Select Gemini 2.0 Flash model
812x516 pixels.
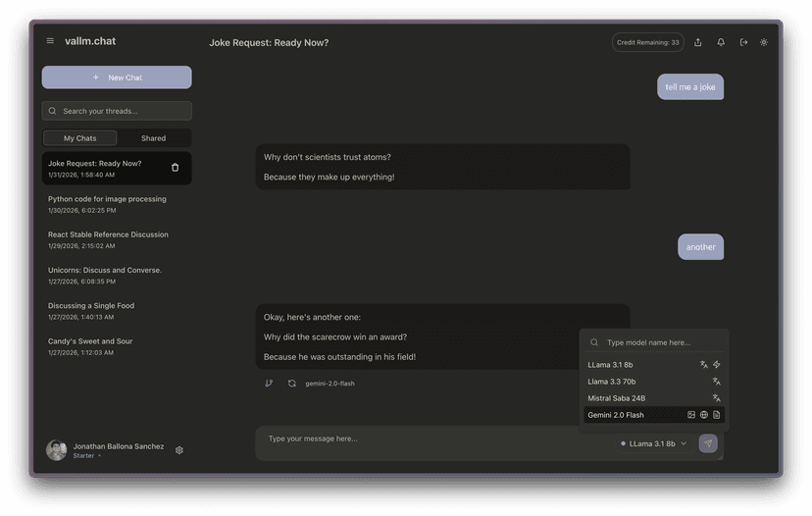tap(616, 415)
